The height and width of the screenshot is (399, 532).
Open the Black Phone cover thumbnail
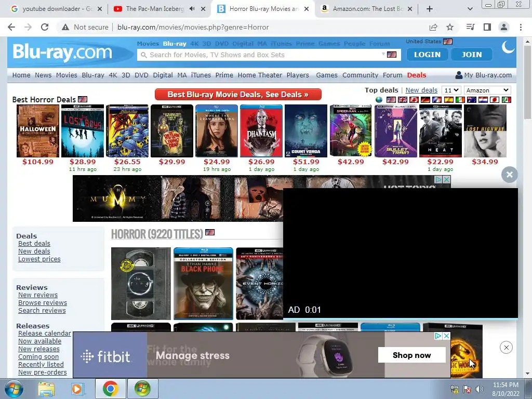(203, 283)
